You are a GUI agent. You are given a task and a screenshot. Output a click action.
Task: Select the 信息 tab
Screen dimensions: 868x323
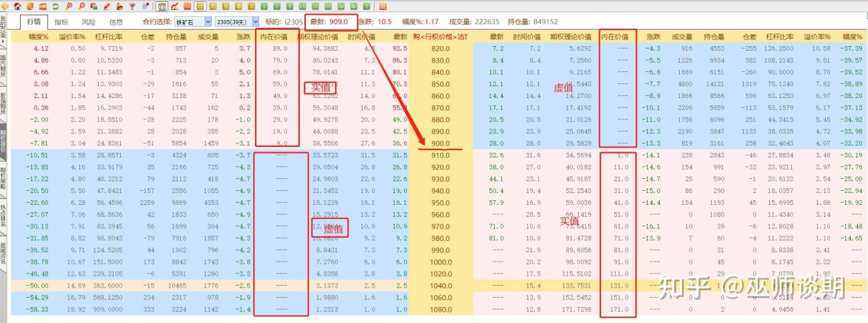[116, 21]
